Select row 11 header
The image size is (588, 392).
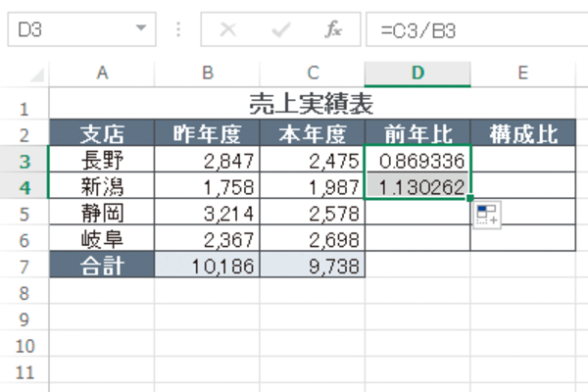point(24,369)
